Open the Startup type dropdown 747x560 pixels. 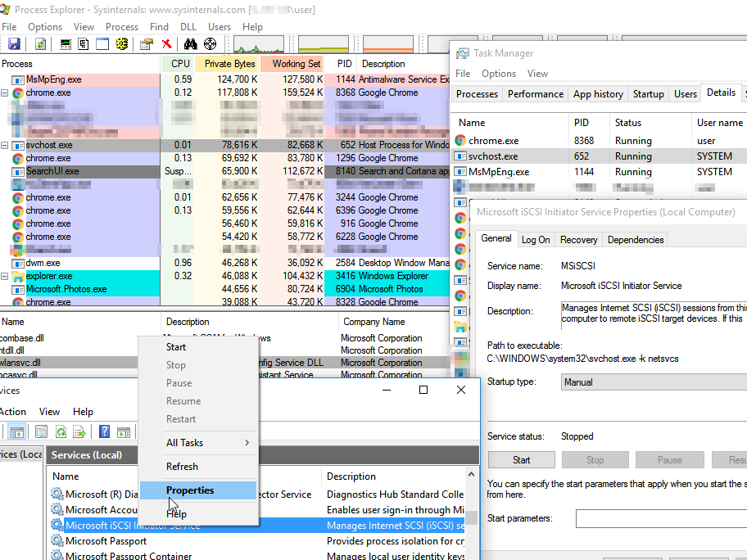(x=654, y=382)
